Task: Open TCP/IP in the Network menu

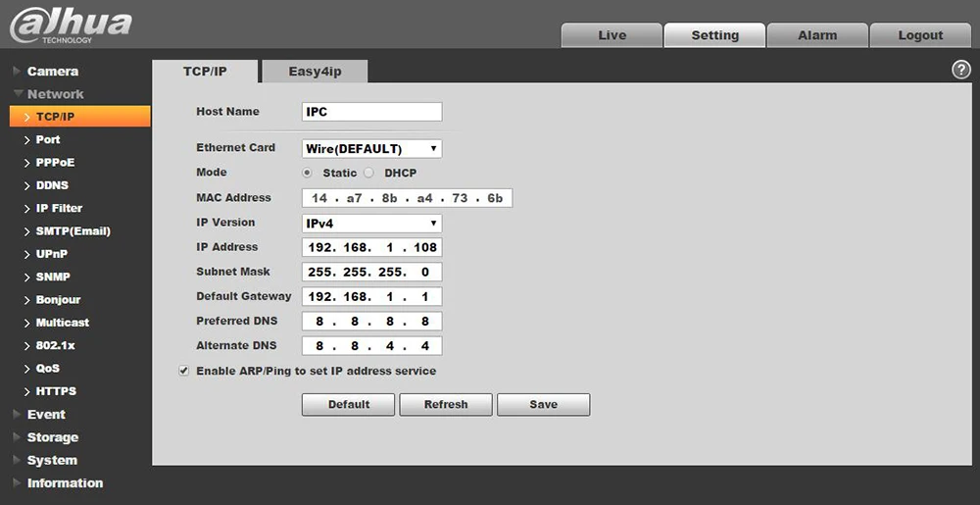Action: (x=80, y=117)
